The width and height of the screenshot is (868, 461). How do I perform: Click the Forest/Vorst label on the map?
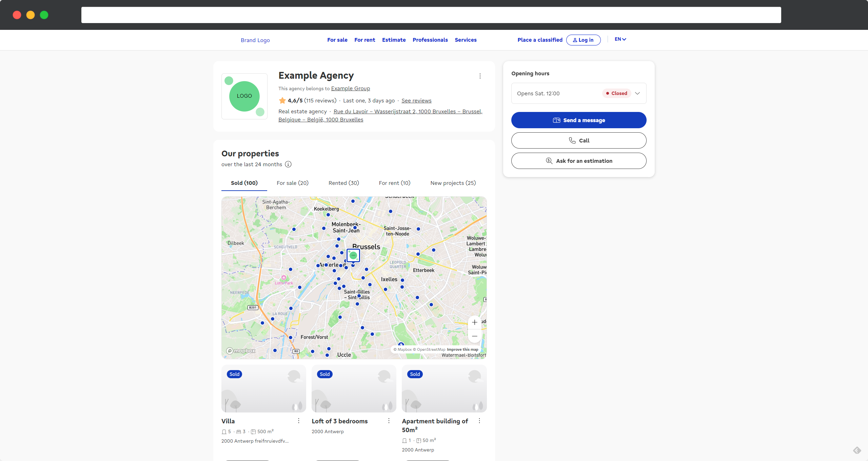pos(314,337)
